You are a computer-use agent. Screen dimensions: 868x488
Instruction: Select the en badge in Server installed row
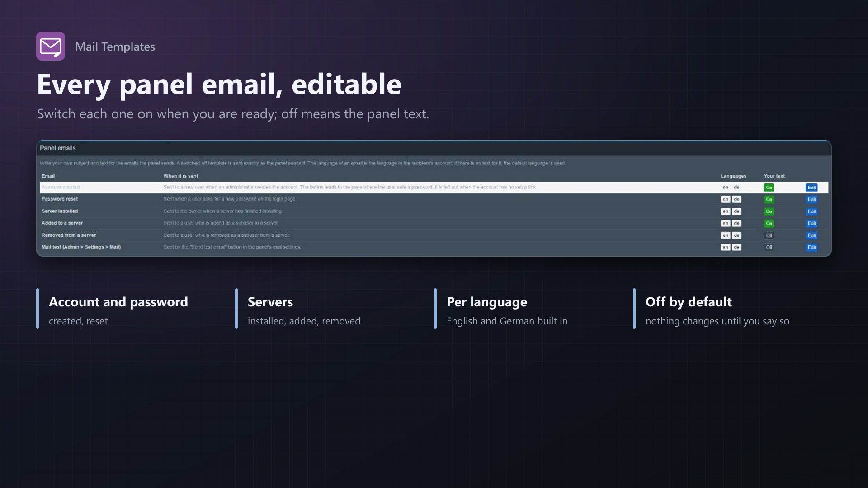click(725, 211)
